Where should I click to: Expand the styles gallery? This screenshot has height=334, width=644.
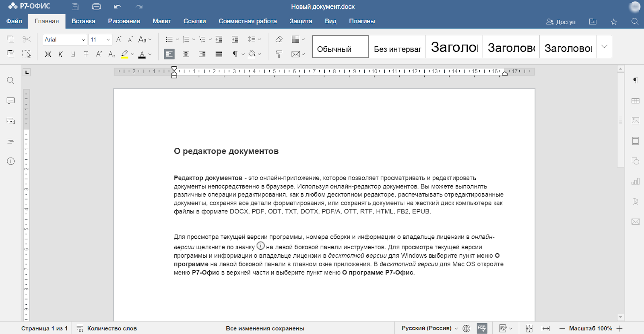(604, 47)
